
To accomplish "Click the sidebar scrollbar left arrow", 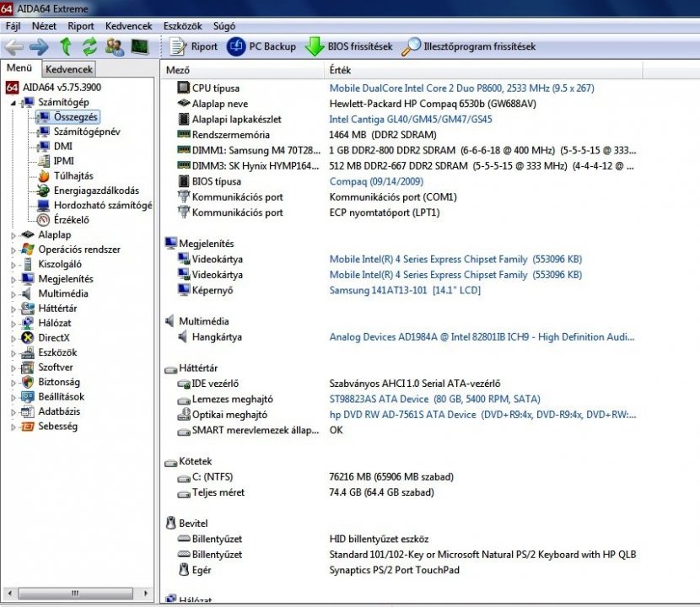I will 10,594.
